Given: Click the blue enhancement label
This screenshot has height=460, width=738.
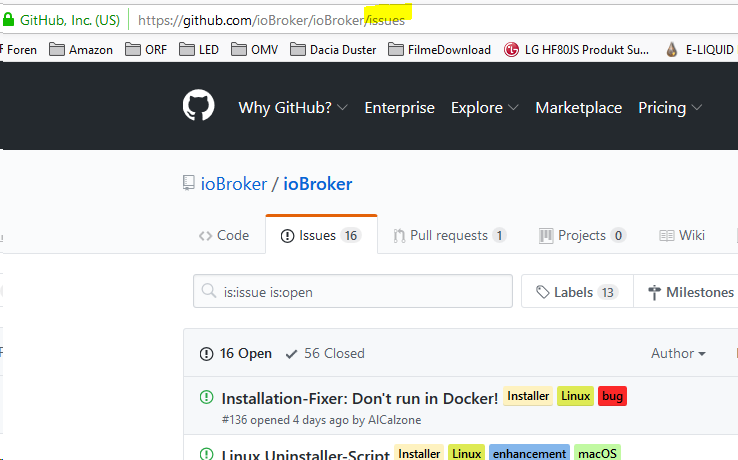Looking at the screenshot, I should click(529, 453).
